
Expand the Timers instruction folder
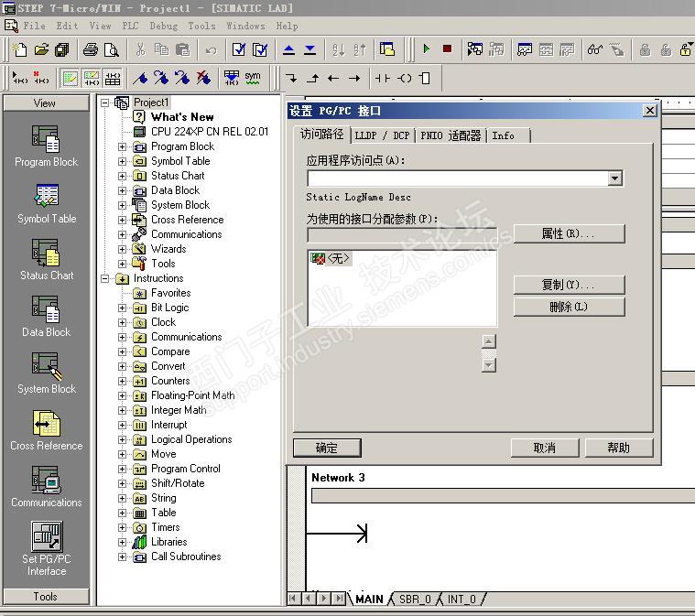point(122,527)
